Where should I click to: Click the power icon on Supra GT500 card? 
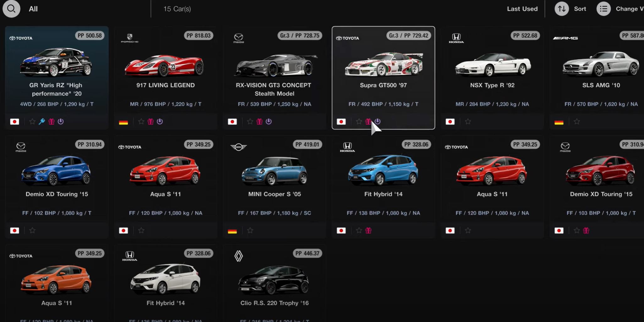point(378,121)
